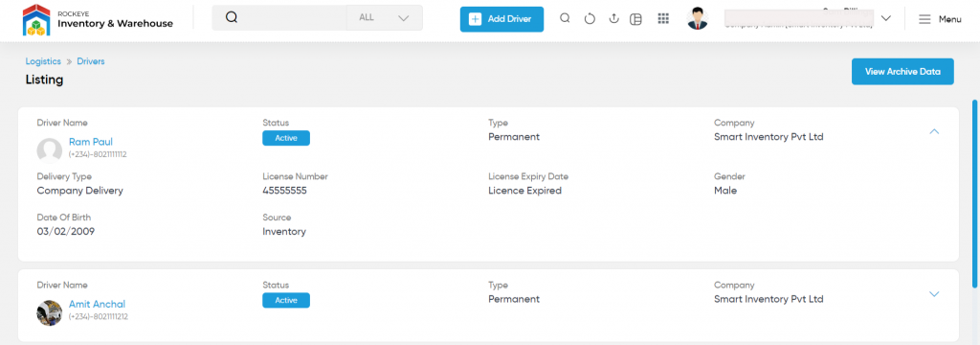The image size is (980, 345).
Task: Expand the user account dropdown arrow
Action: pos(885,18)
